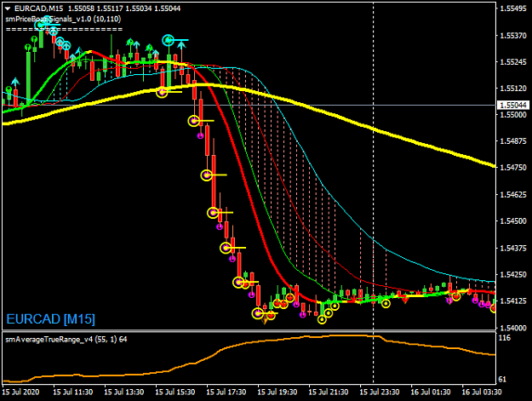Click the ATR scale value 116
The width and height of the screenshot is (532, 401).
pos(506,338)
